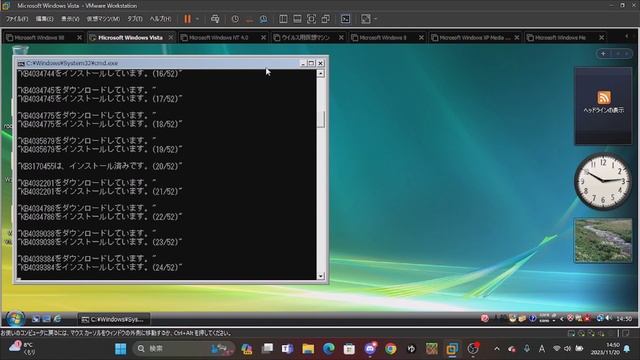Pause the virtual machine with the orange pause button

187,19
